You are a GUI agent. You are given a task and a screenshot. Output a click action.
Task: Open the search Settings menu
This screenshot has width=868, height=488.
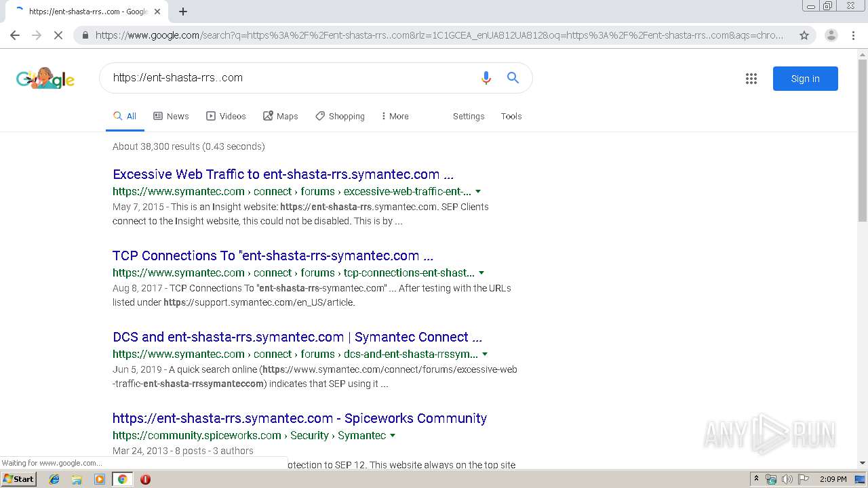click(469, 116)
